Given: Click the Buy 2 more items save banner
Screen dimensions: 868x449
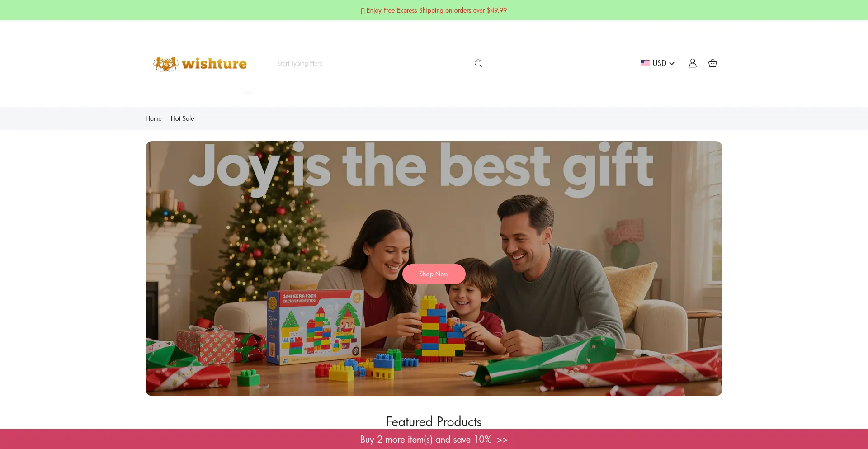Looking at the screenshot, I should 434,439.
